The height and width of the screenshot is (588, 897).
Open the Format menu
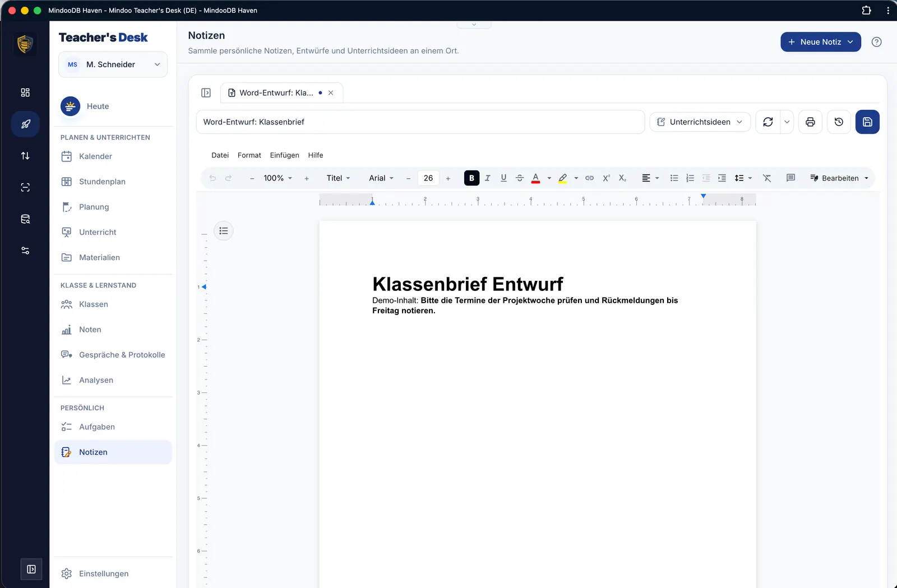pos(249,155)
